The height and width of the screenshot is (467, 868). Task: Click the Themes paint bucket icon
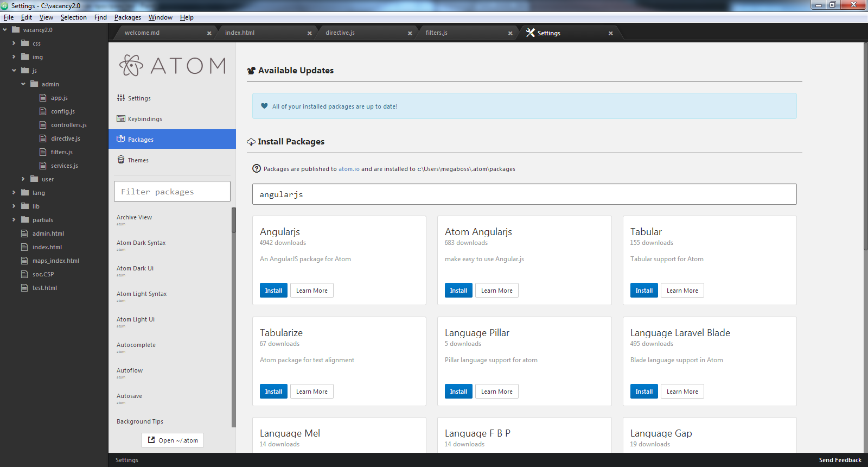(121, 160)
